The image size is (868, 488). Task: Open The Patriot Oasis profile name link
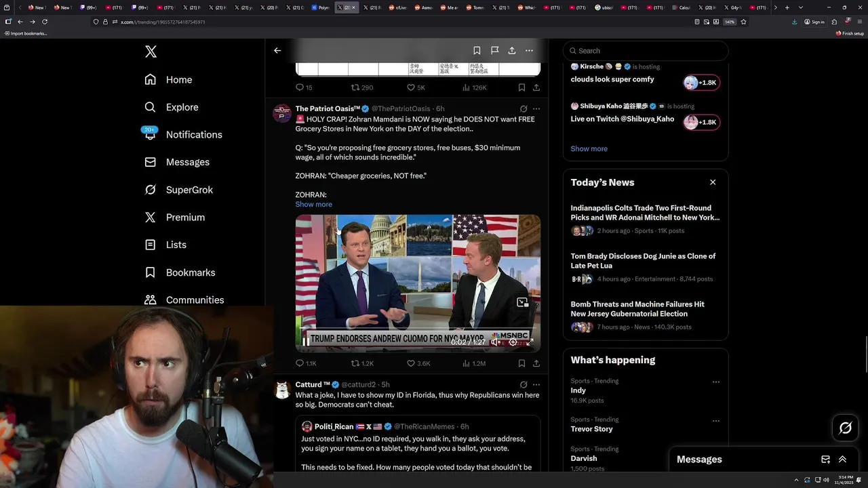(328, 108)
